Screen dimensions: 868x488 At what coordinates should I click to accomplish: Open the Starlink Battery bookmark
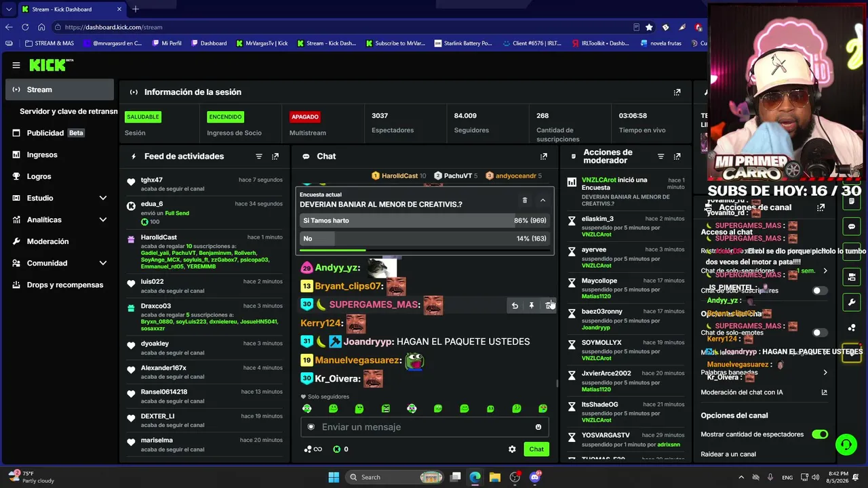tap(462, 43)
